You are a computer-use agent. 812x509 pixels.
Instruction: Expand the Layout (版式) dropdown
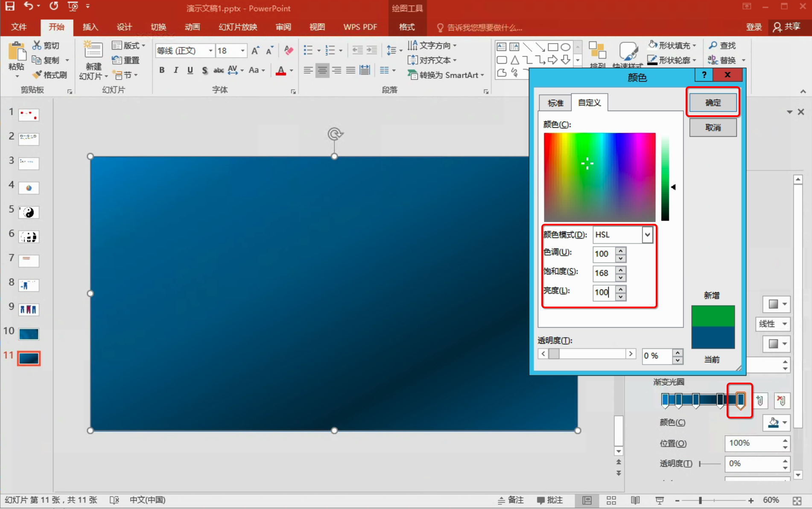(143, 45)
